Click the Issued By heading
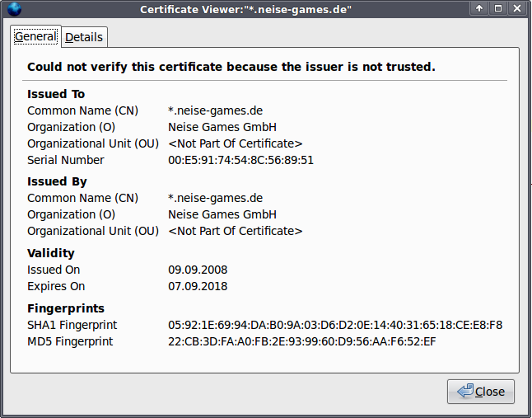 click(x=57, y=181)
